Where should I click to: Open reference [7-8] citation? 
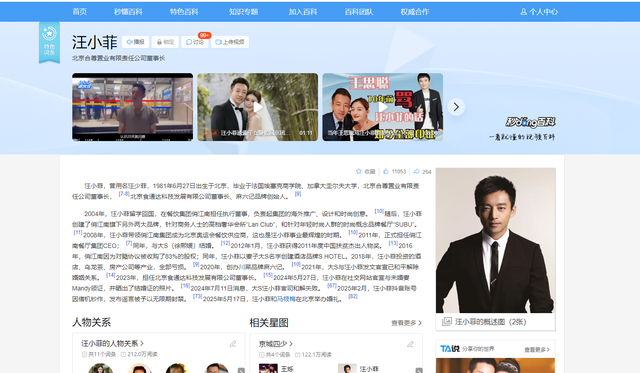(124, 194)
